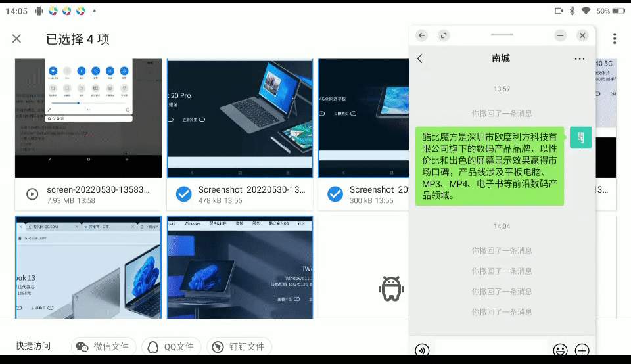Open the plus attachments menu in chat
The height and width of the screenshot is (364, 631).
(582, 350)
